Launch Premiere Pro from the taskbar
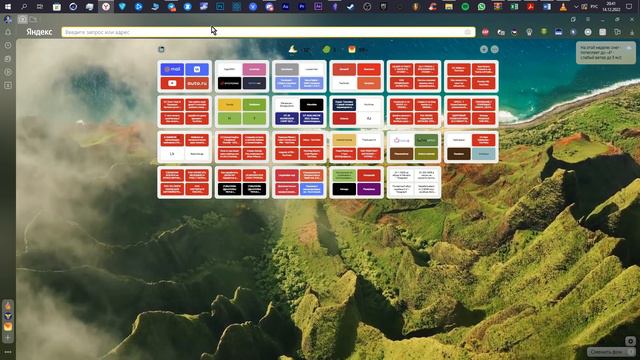 [302, 7]
